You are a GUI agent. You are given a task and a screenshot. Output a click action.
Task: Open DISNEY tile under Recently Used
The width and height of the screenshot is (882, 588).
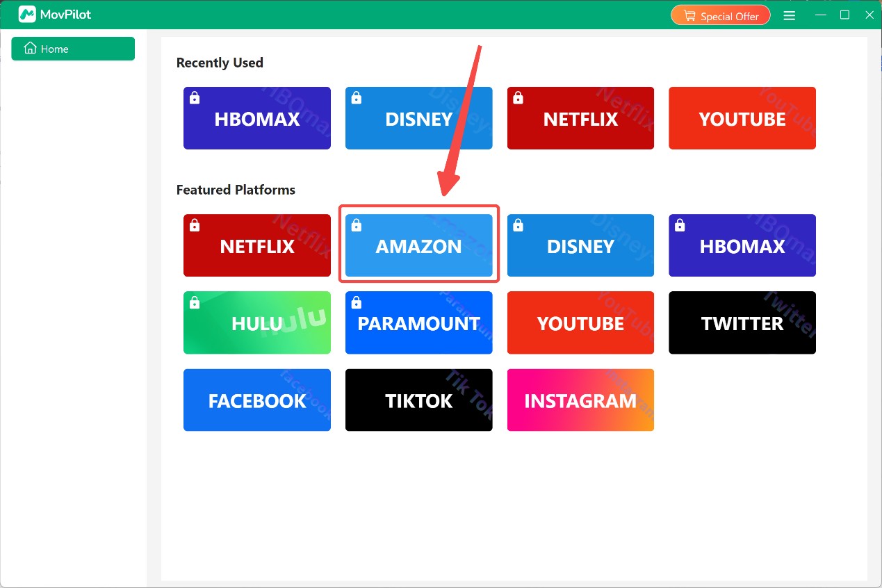click(x=419, y=118)
